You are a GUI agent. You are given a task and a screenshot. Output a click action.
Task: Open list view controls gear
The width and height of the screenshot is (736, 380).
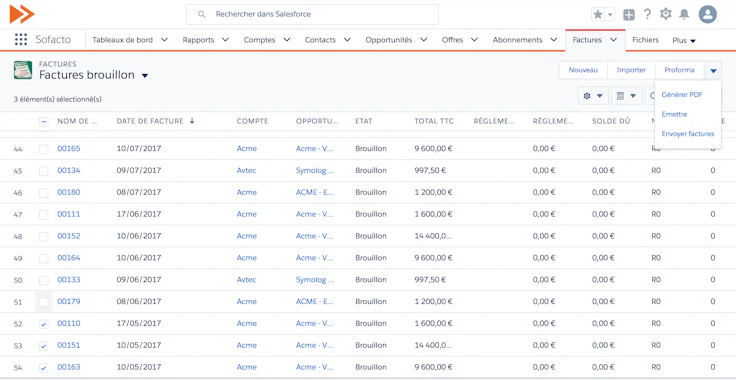pyautogui.click(x=593, y=96)
